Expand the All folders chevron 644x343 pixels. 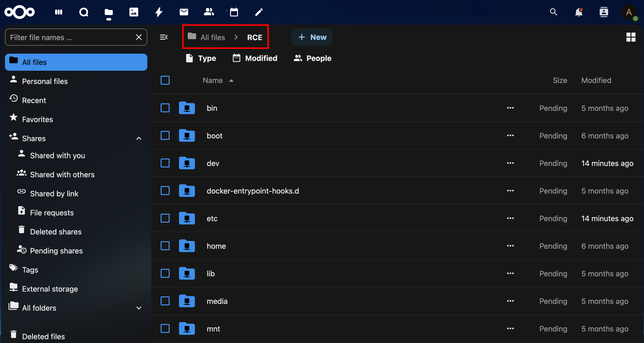139,308
